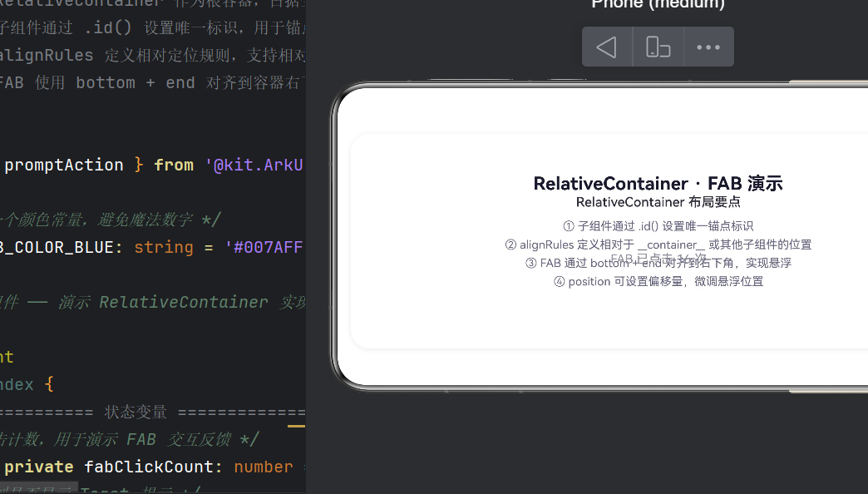Click the 'alignRules' comment line in editor

pos(152,56)
